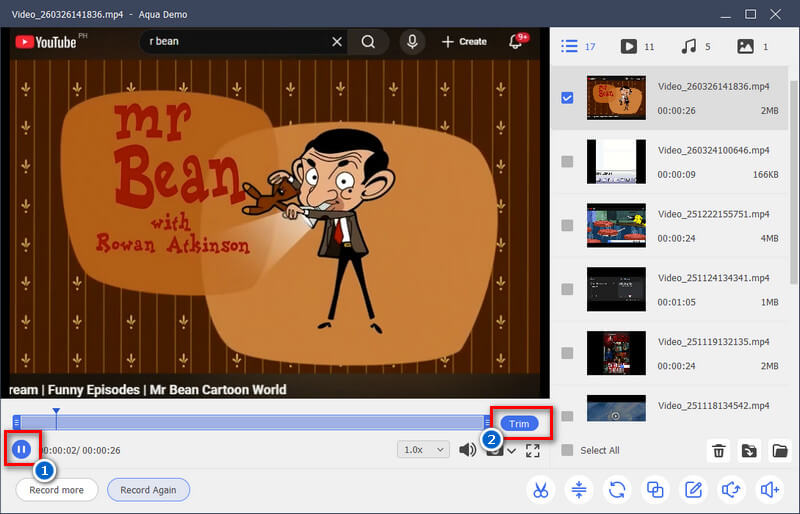Click the Trim button
This screenshot has width=800, height=514.
click(x=519, y=424)
